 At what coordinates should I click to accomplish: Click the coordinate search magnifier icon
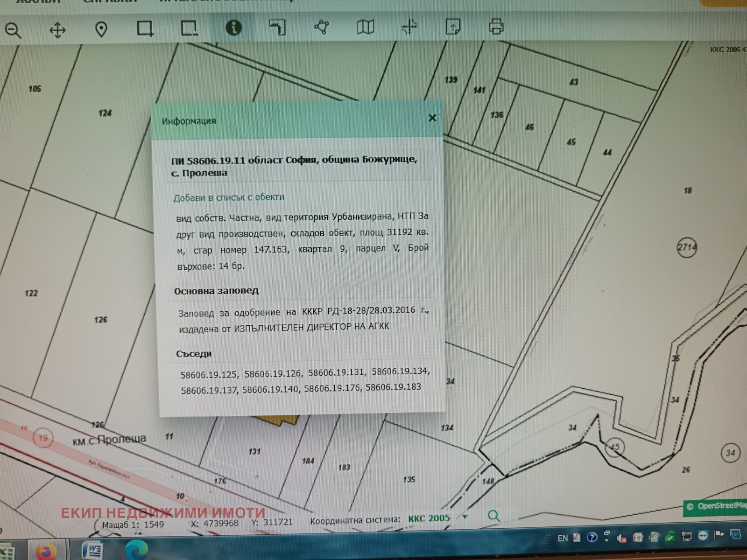click(493, 516)
